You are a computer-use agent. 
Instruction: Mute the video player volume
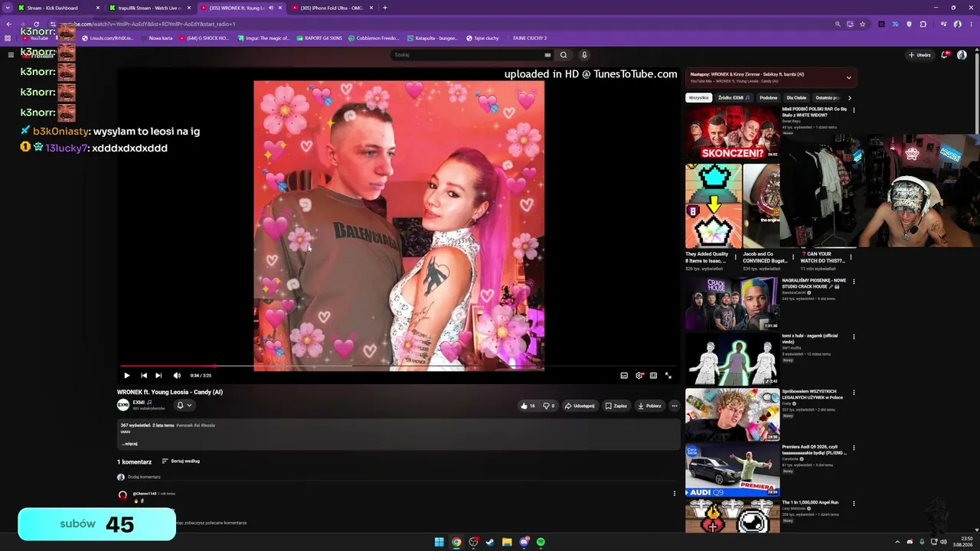(x=177, y=375)
